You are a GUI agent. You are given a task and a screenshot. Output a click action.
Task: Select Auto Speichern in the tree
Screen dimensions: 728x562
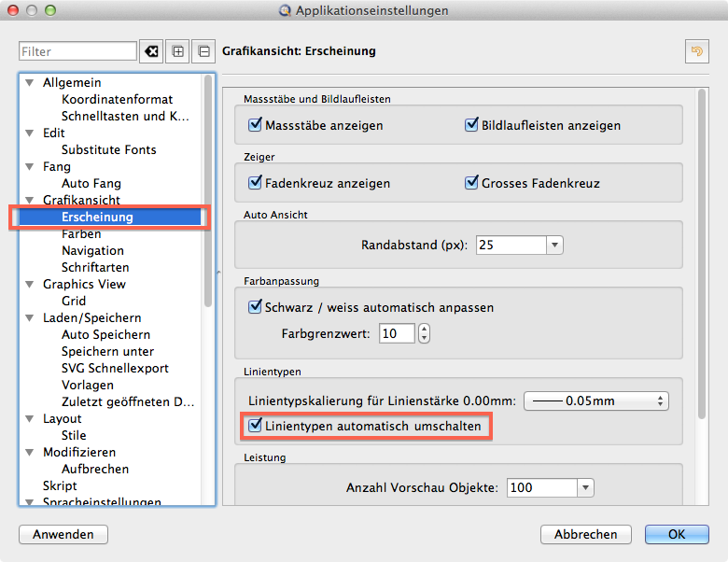(x=105, y=334)
